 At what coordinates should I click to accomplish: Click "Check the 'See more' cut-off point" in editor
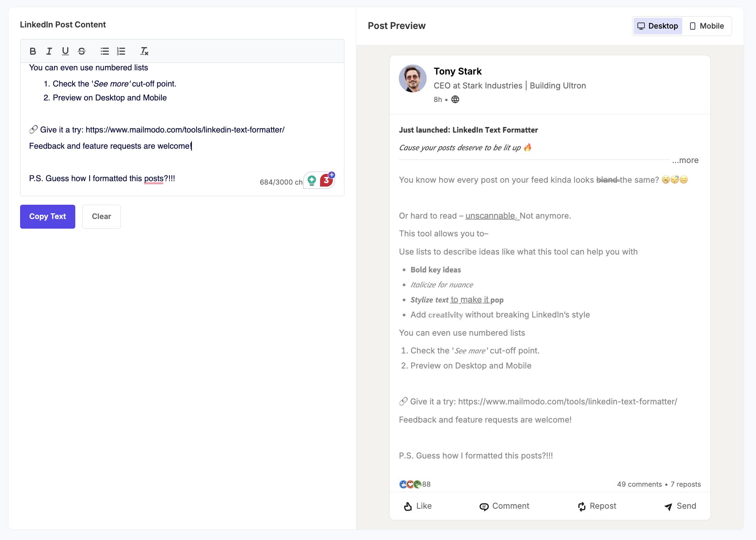click(x=115, y=84)
